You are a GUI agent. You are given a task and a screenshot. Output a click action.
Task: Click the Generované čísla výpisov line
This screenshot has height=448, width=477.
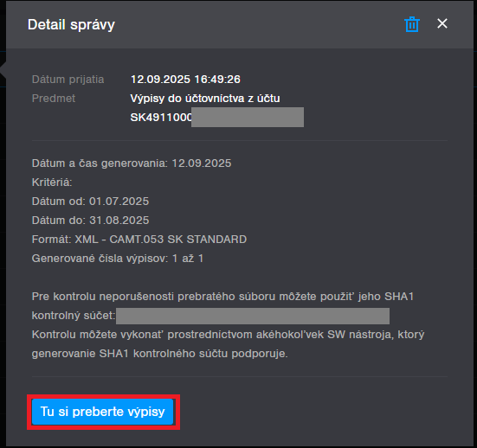pyautogui.click(x=118, y=259)
